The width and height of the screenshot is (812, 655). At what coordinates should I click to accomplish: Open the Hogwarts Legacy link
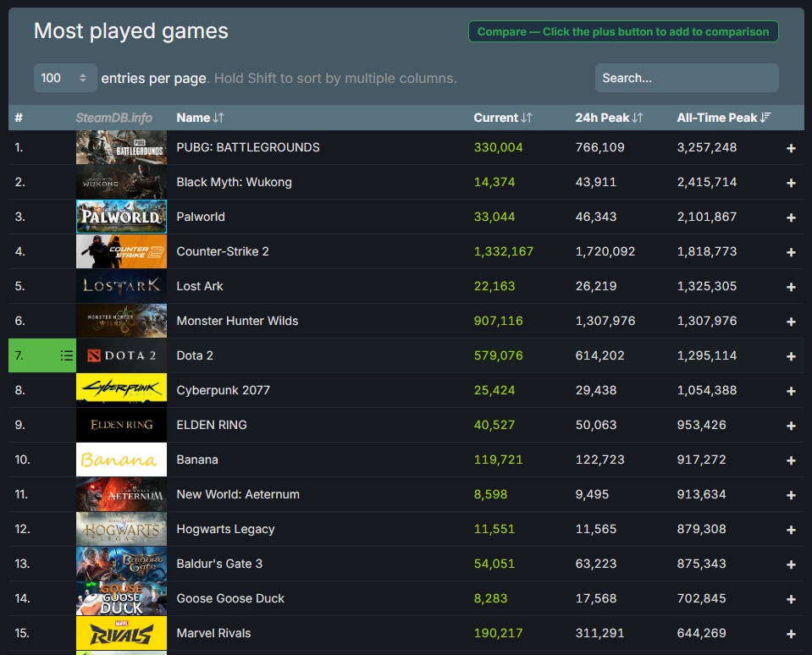(225, 529)
